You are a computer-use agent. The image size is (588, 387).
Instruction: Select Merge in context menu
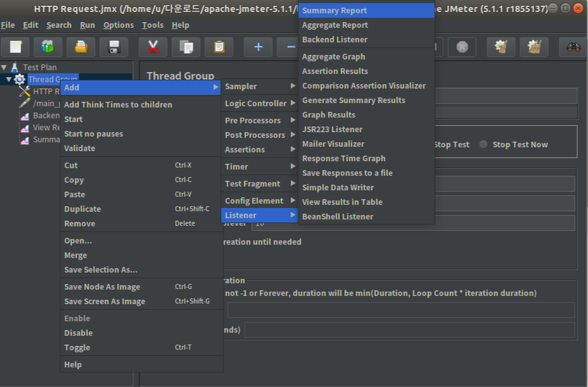[141, 255]
